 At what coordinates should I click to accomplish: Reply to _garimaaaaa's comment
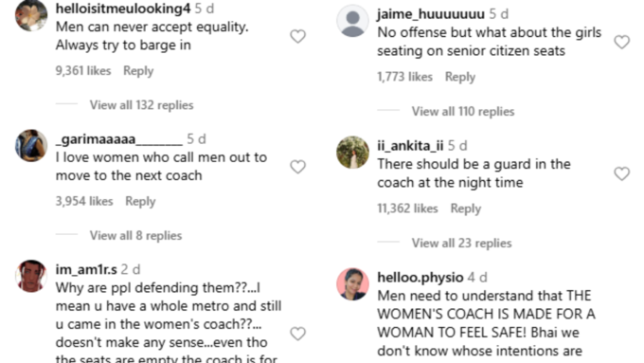coord(140,202)
